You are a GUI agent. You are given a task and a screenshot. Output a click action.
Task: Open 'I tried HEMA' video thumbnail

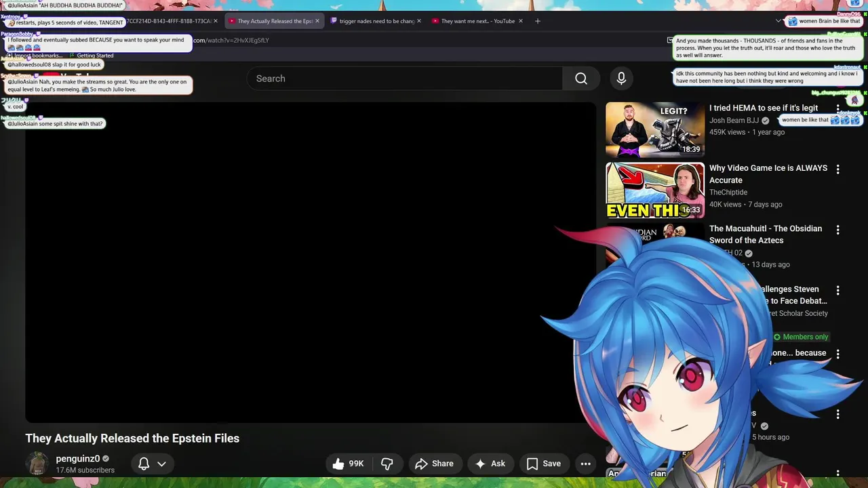click(x=654, y=129)
